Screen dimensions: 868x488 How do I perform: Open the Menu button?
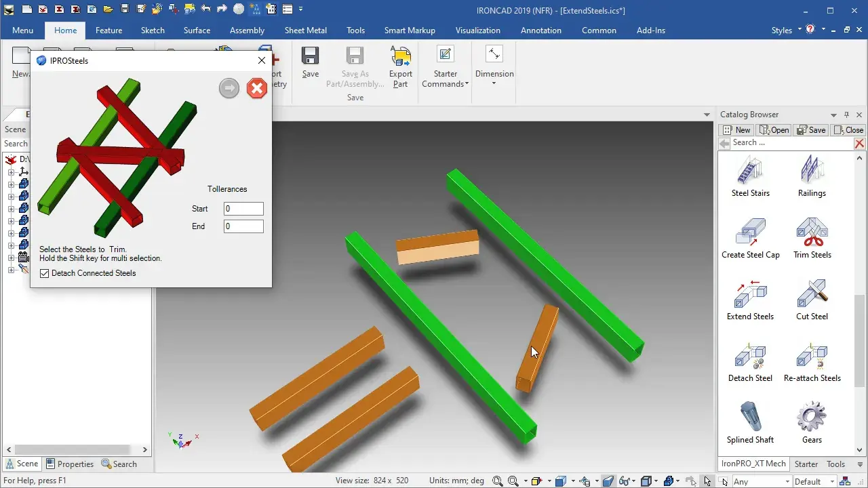[x=22, y=30]
